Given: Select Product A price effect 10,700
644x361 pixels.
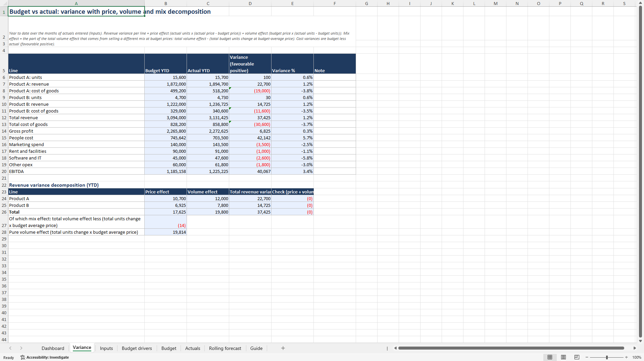Looking at the screenshot, I should [165, 198].
